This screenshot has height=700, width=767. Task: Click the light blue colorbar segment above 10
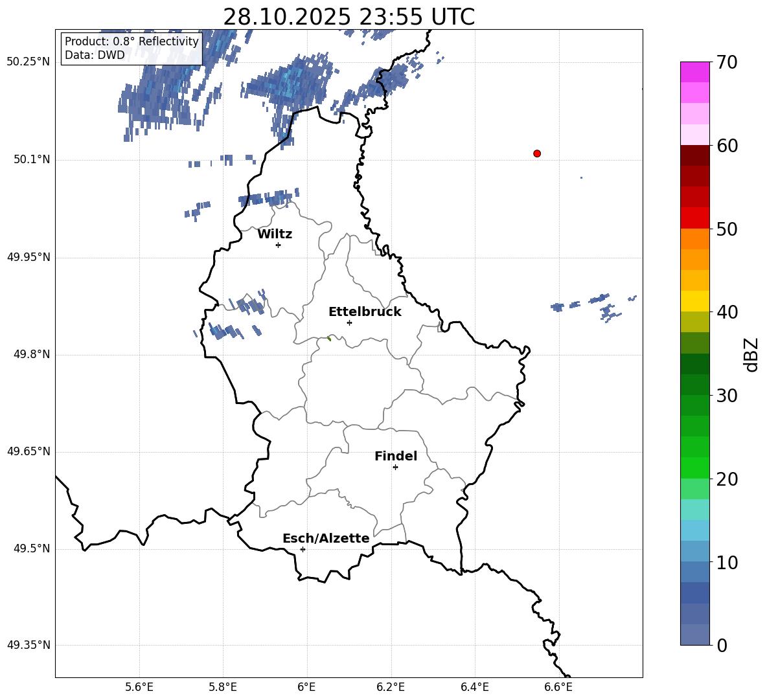(x=694, y=530)
